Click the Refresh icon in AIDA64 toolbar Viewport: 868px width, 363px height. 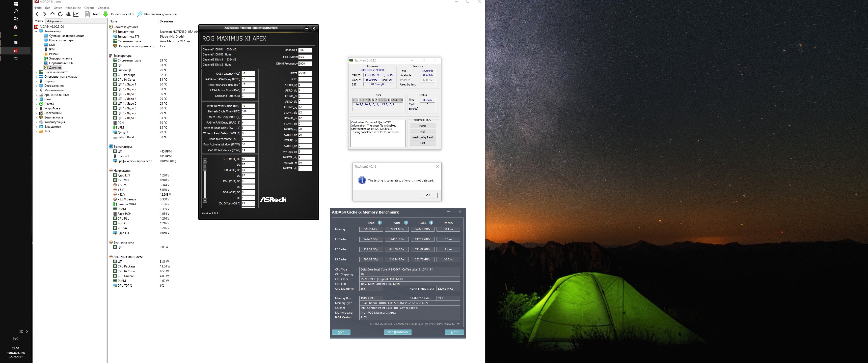click(60, 14)
